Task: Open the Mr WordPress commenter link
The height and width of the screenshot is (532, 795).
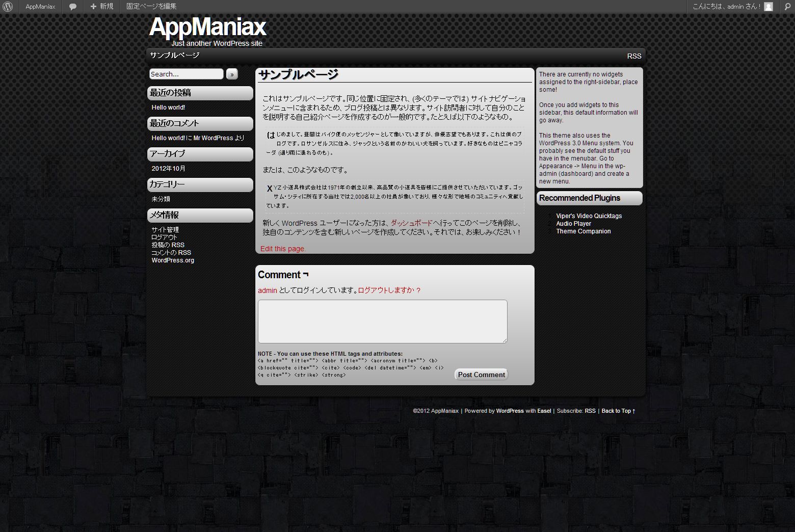Action: (x=213, y=138)
